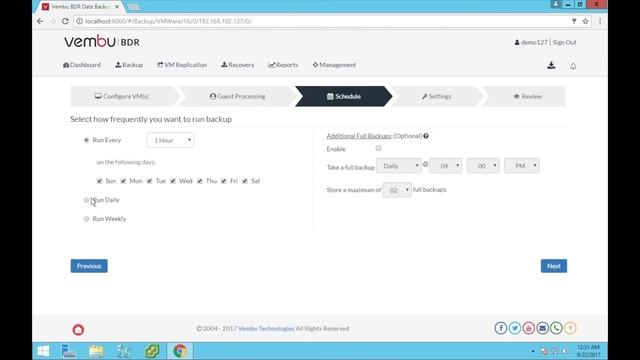The height and width of the screenshot is (360, 640).
Task: Open the Reports menu
Action: (x=283, y=65)
